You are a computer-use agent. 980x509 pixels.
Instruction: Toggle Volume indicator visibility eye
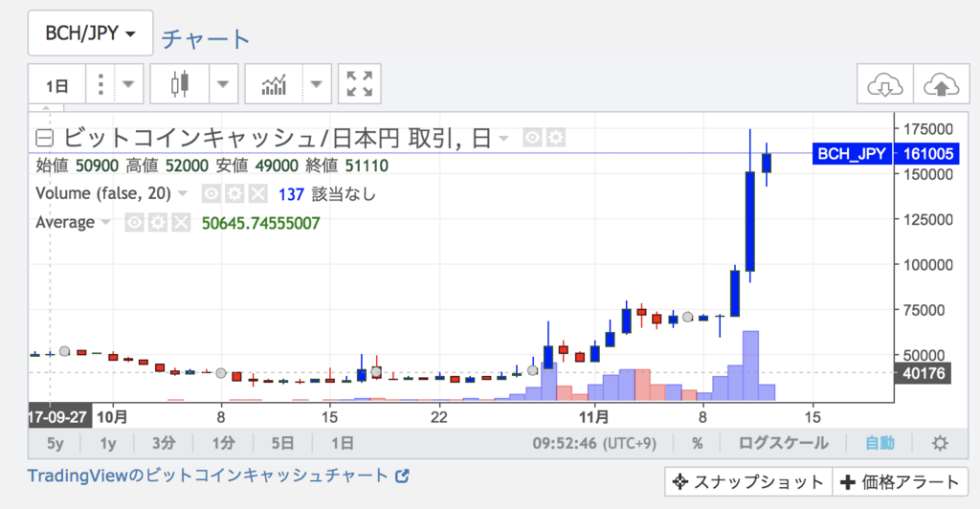click(x=212, y=194)
